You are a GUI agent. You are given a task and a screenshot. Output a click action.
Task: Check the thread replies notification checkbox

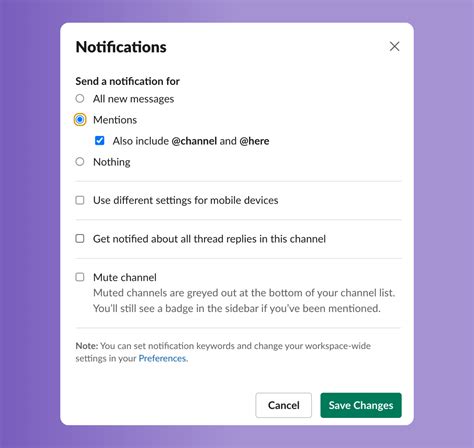80,238
